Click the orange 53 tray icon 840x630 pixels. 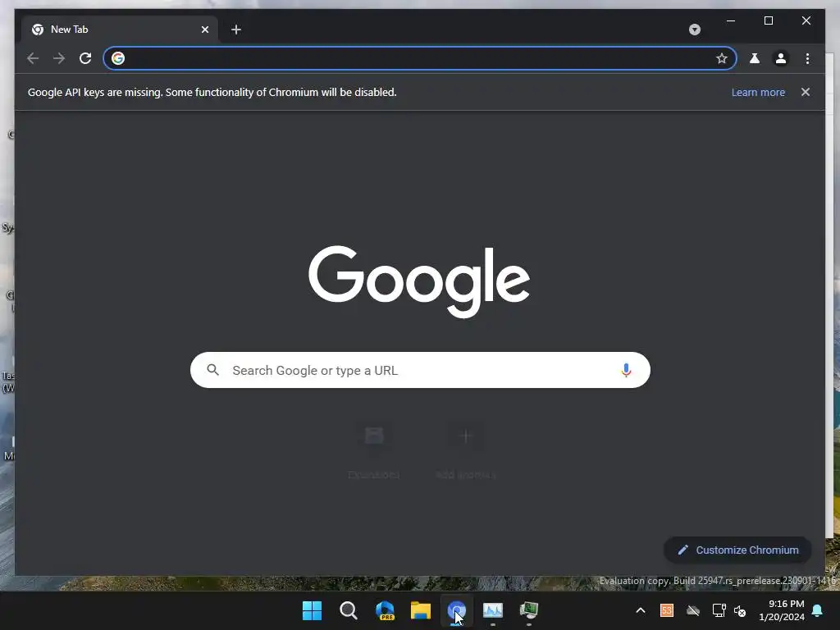coord(666,610)
